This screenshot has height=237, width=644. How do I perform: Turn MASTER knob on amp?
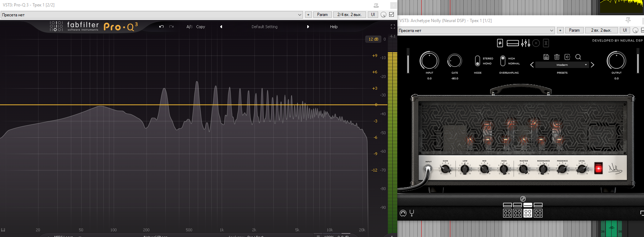[x=524, y=169]
